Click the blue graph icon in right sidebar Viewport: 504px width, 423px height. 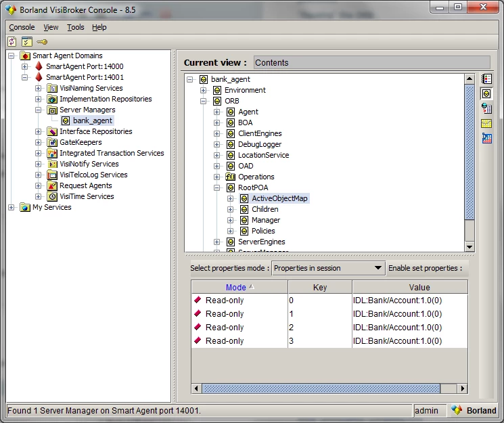click(486, 138)
